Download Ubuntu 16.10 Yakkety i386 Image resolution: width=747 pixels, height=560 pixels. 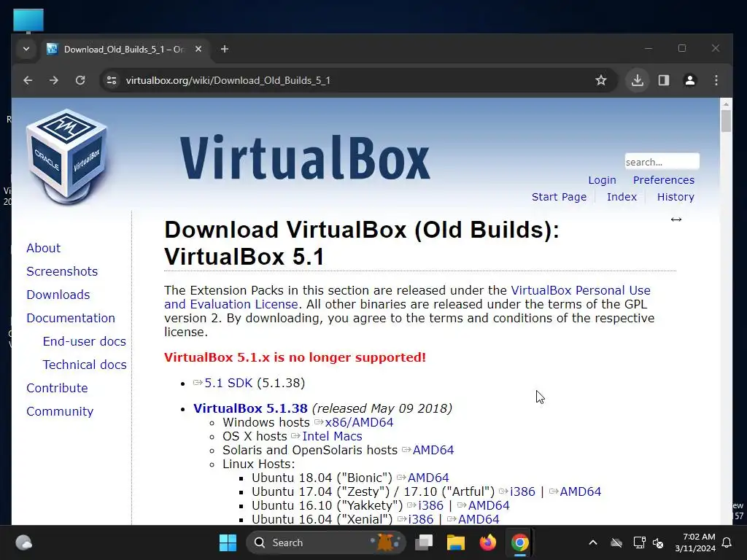coord(430,505)
